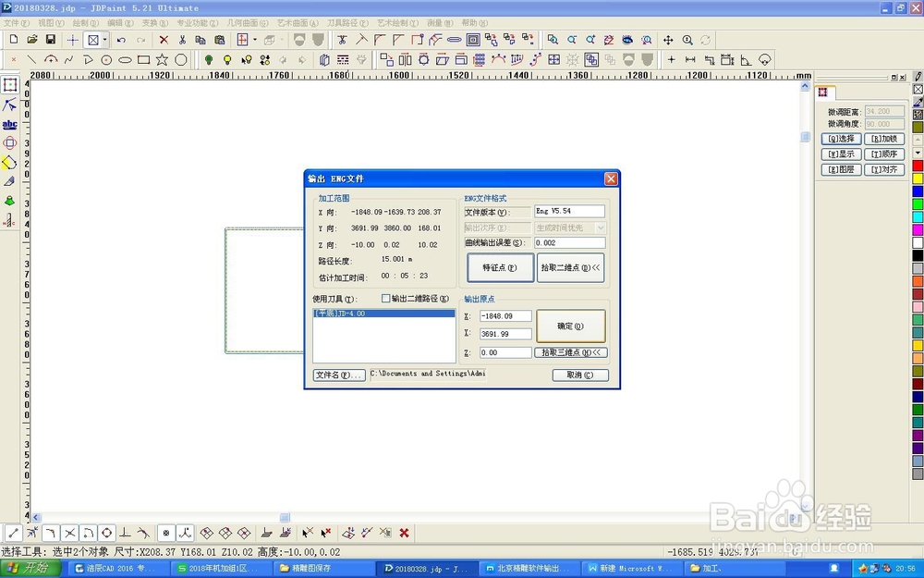Open the 刀具路径 menu

click(x=347, y=23)
